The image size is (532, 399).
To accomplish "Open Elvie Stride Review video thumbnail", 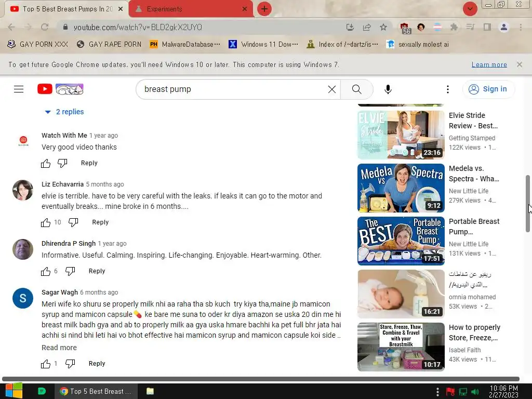I will tap(401, 135).
